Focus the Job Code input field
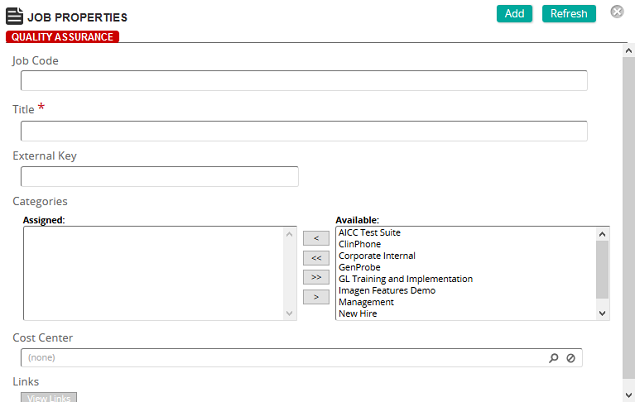The height and width of the screenshot is (405, 636). (304, 80)
